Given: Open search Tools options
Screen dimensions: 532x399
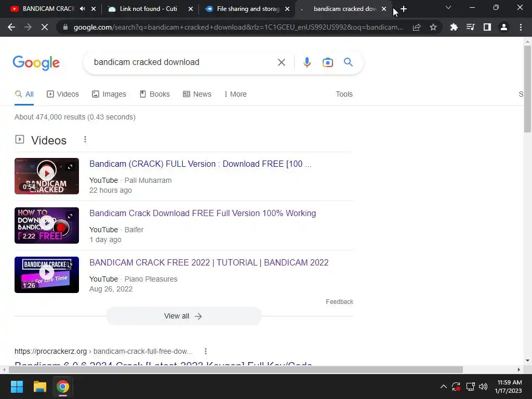Looking at the screenshot, I should [x=344, y=94].
